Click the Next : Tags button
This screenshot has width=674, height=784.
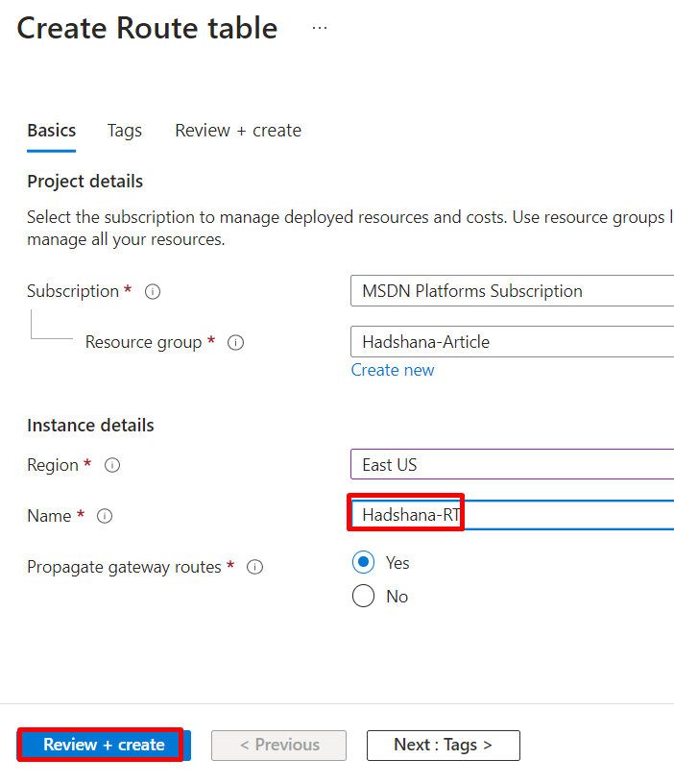click(443, 745)
